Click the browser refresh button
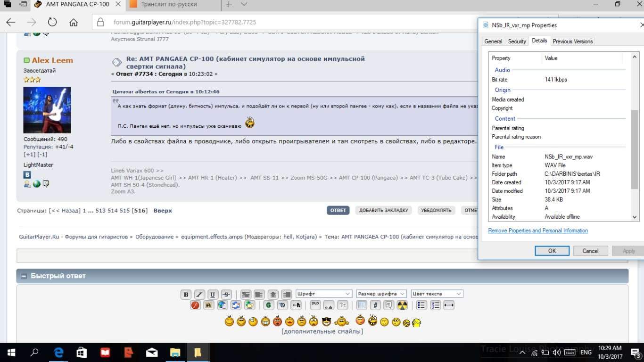Viewport: 644px width, 362px height. click(x=52, y=22)
